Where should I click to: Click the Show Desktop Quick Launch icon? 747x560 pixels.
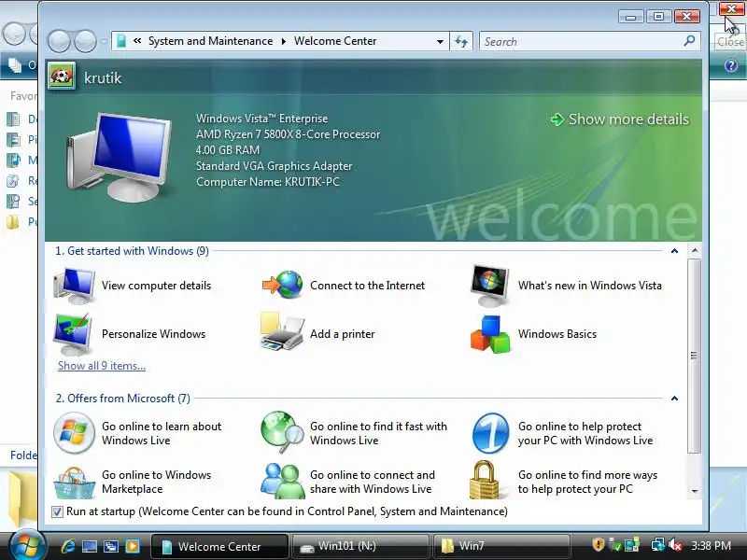(x=89, y=546)
